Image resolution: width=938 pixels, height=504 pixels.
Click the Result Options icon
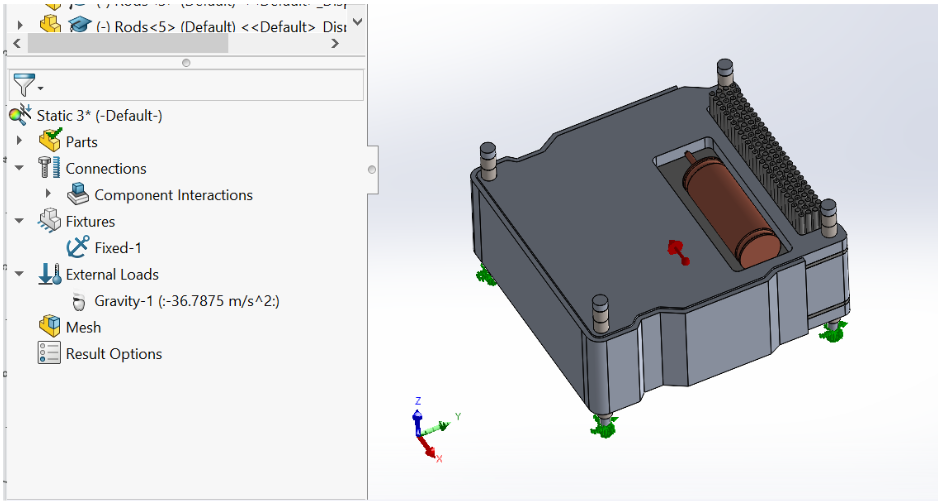pos(49,353)
